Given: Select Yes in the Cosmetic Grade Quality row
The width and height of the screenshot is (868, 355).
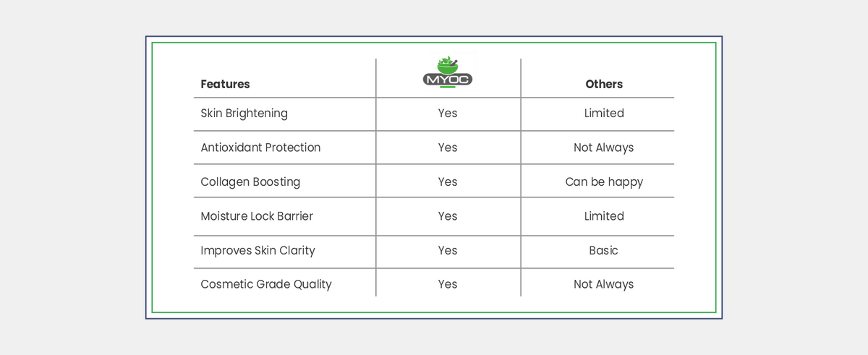Looking at the screenshot, I should pyautogui.click(x=448, y=284).
